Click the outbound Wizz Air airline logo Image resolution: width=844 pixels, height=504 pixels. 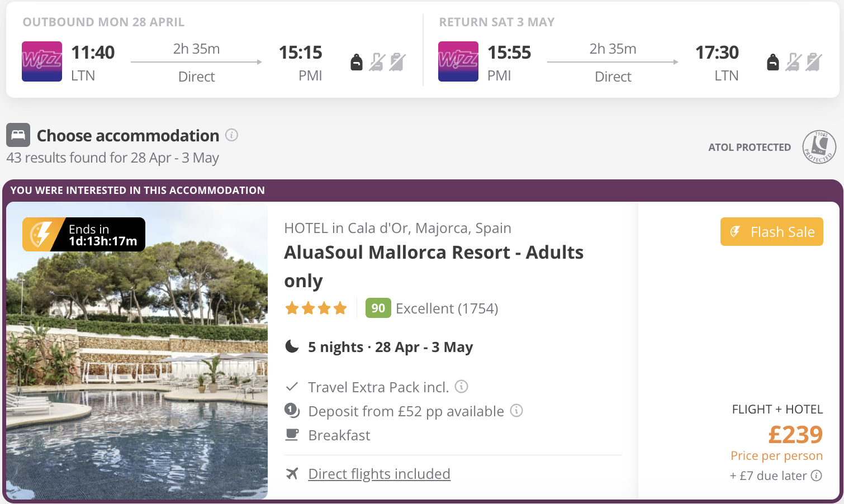click(x=42, y=61)
